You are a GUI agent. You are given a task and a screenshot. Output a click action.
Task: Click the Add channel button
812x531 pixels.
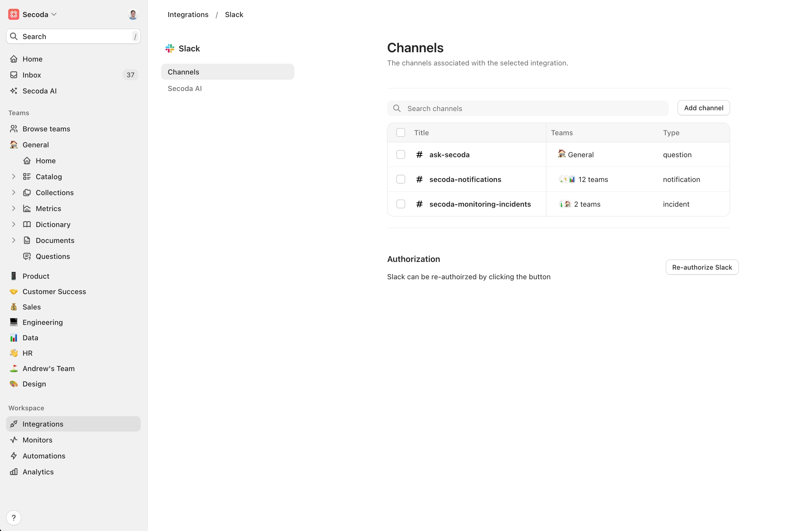click(x=703, y=108)
